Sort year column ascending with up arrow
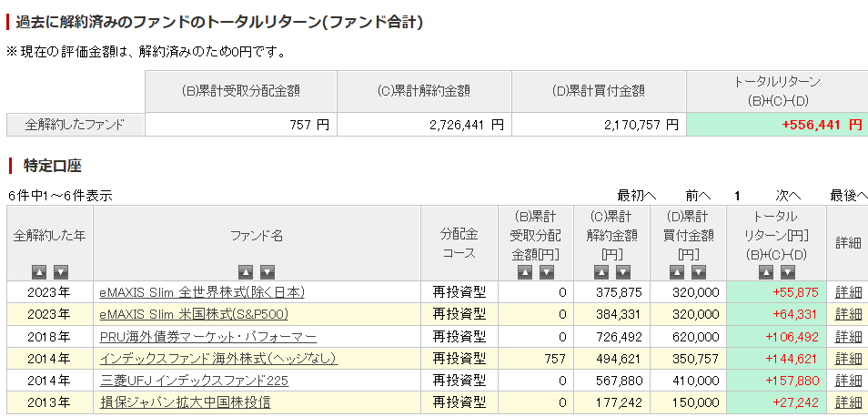Screen dimensions: 868x417 click(x=39, y=271)
